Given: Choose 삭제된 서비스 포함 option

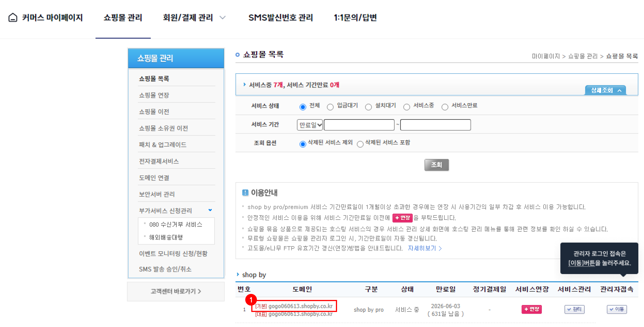Looking at the screenshot, I should [360, 144].
